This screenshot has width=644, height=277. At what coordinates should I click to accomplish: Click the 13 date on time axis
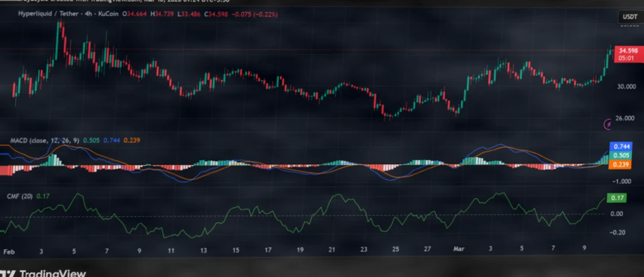coord(204,250)
